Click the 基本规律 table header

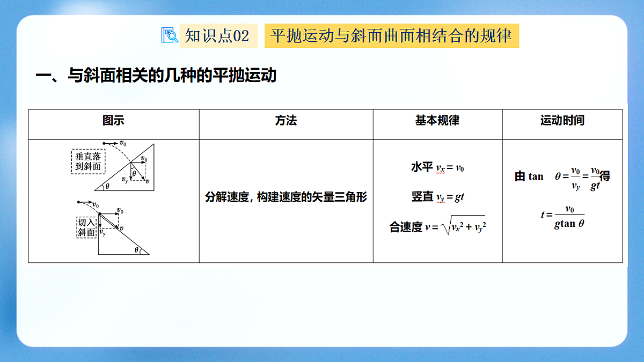pyautogui.click(x=437, y=121)
